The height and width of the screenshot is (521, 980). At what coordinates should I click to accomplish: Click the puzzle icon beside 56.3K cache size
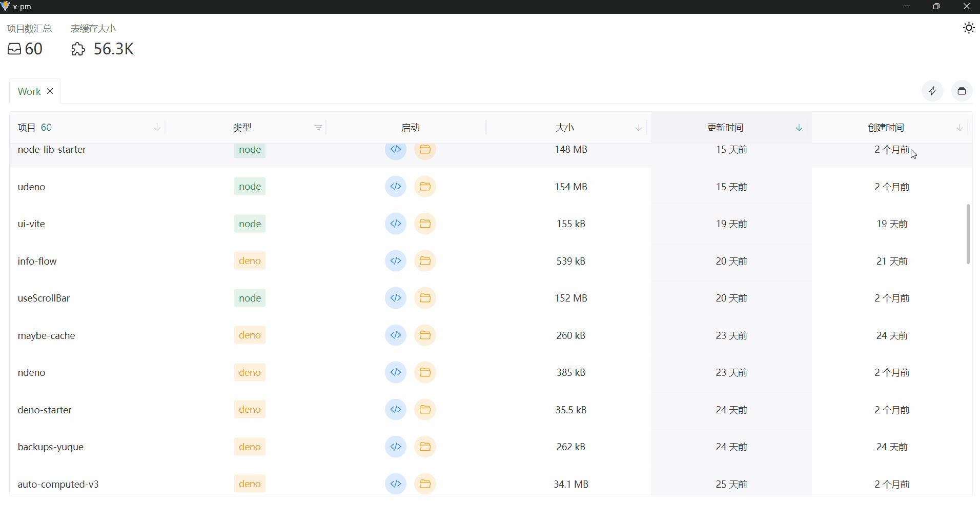point(77,49)
